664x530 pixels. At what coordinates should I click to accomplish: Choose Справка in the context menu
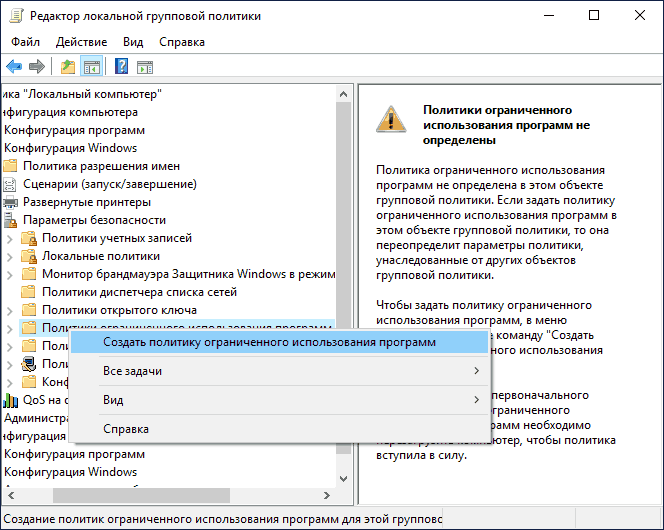point(126,429)
